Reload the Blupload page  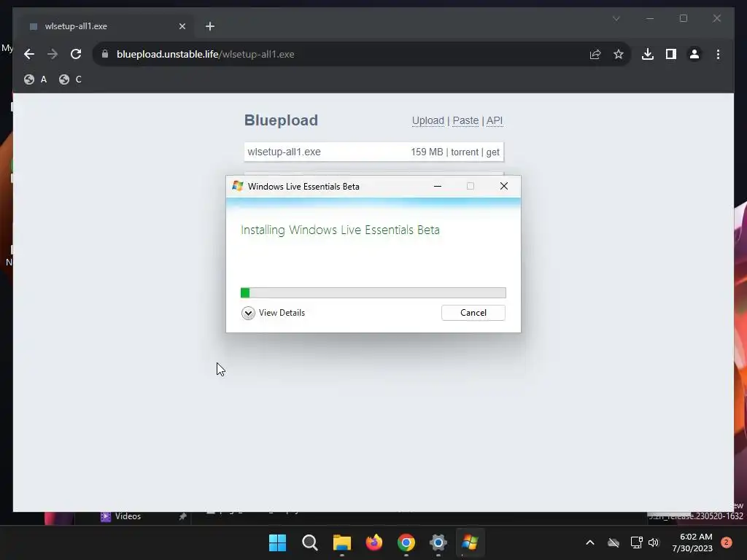click(x=76, y=54)
